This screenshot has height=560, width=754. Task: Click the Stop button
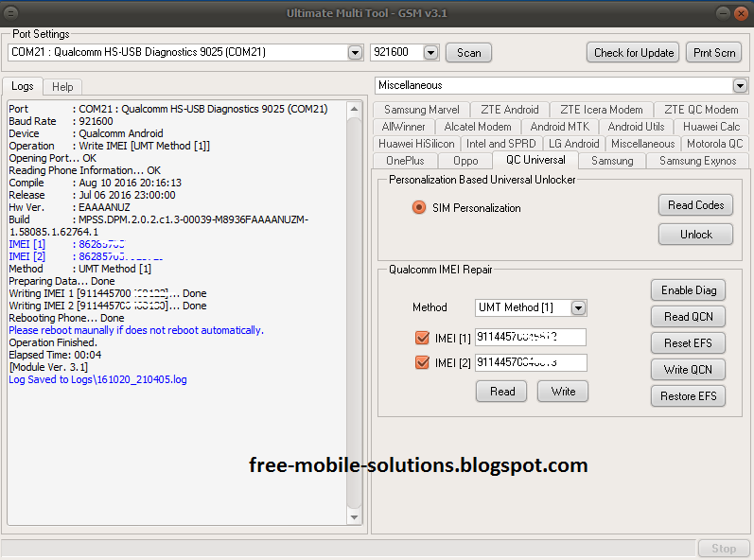tap(724, 549)
